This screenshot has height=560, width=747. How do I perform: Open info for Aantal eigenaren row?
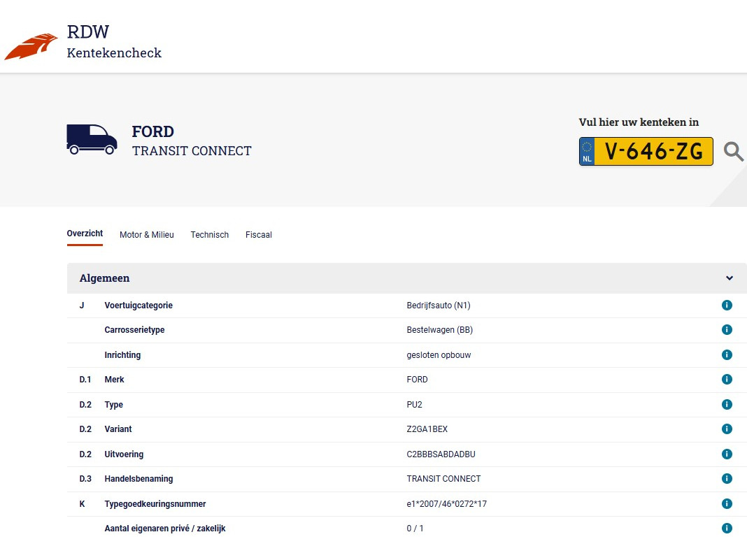tap(727, 528)
